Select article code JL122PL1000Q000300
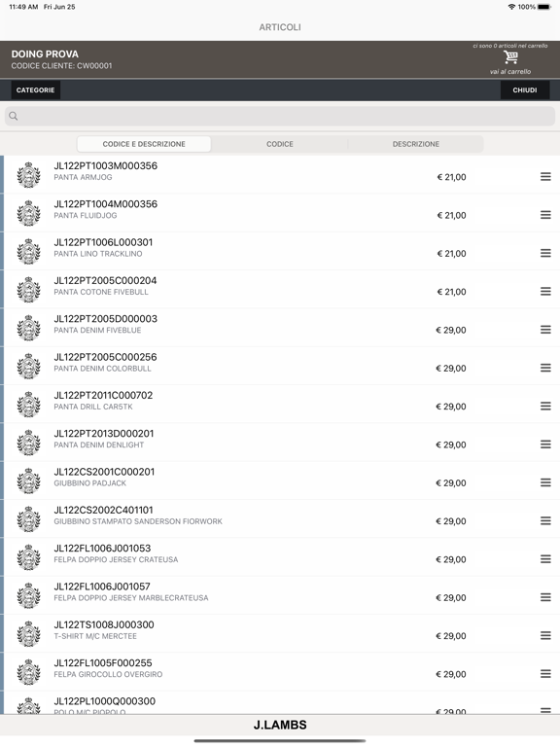The width and height of the screenshot is (560, 747). pos(105,701)
